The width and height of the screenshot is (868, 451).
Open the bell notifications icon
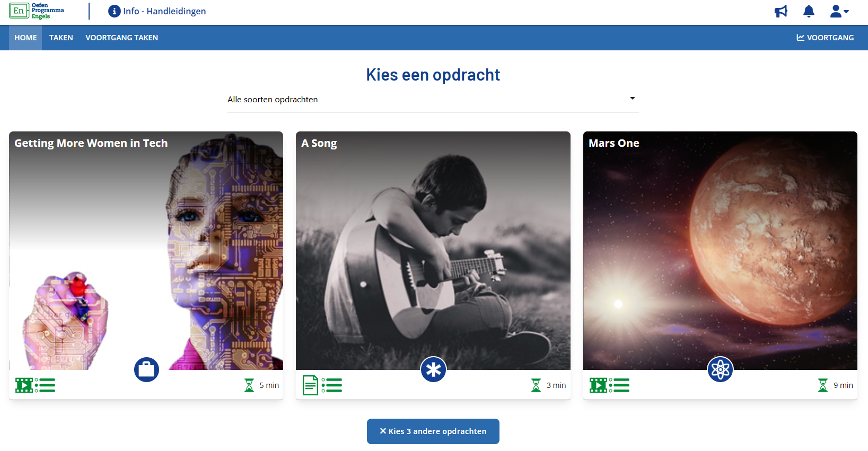(x=809, y=11)
